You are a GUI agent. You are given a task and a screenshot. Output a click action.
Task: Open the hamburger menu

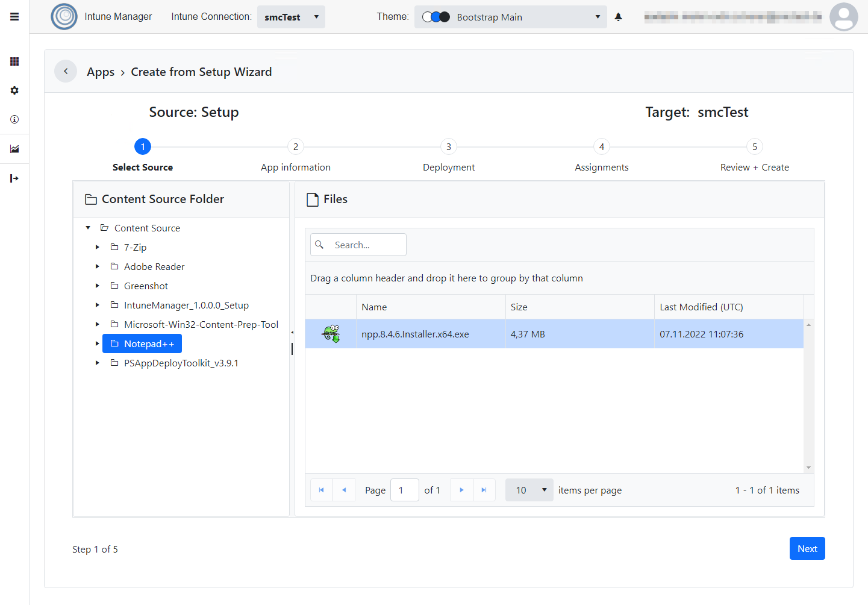[14, 17]
